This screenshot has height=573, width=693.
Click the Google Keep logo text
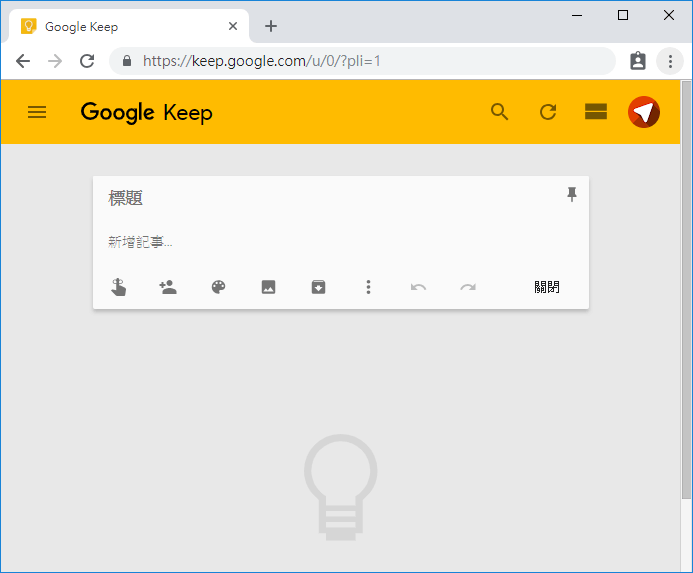point(147,112)
